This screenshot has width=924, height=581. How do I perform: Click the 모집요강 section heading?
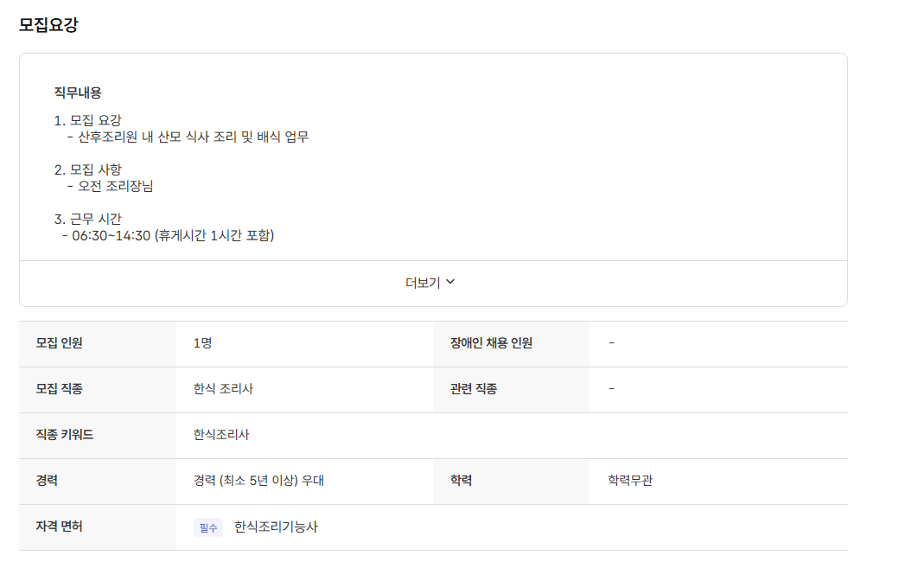tap(48, 25)
